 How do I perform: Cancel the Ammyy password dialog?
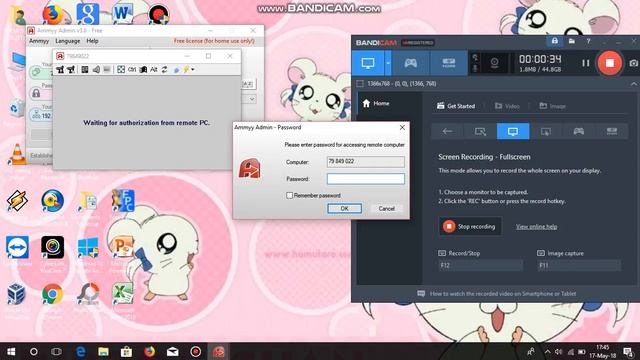tap(386, 209)
